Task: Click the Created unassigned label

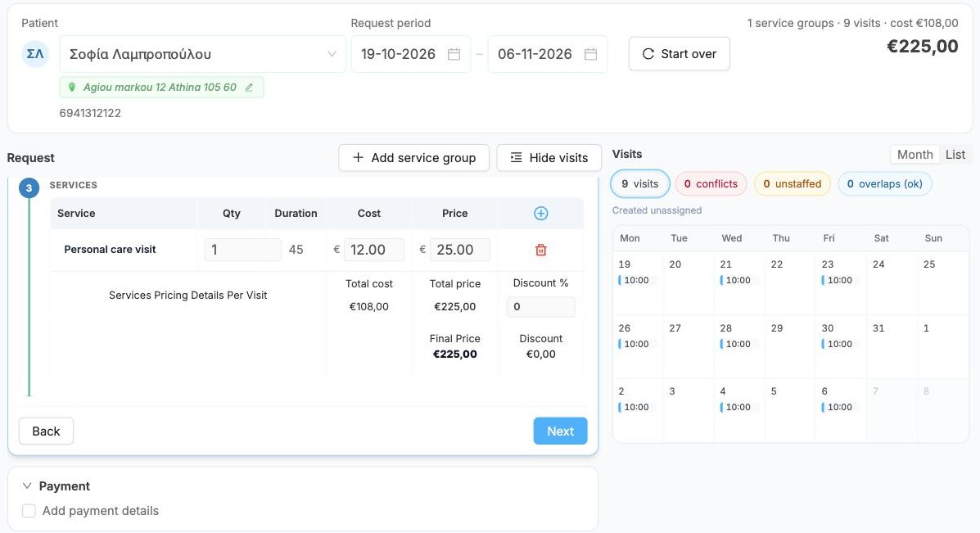Action: point(657,210)
